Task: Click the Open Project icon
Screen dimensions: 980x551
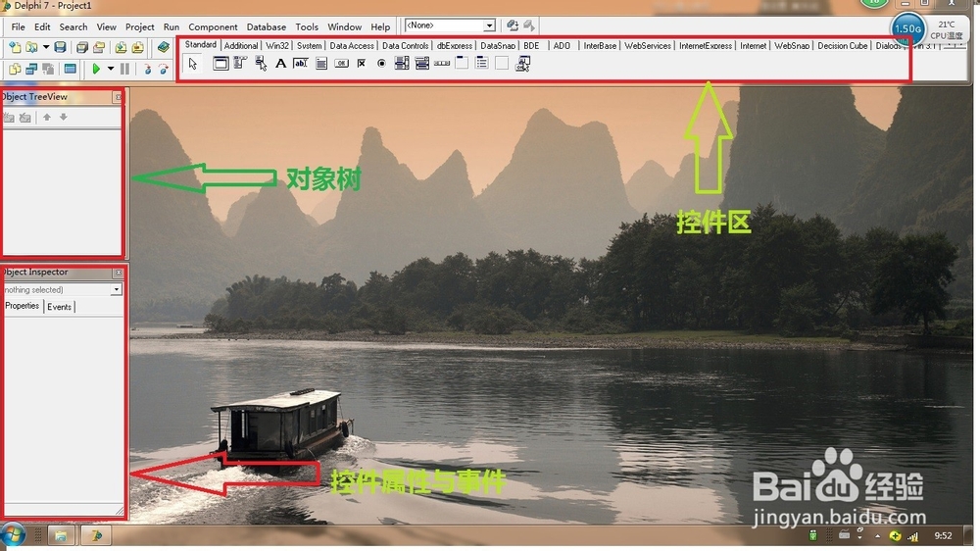Action: click(x=99, y=47)
